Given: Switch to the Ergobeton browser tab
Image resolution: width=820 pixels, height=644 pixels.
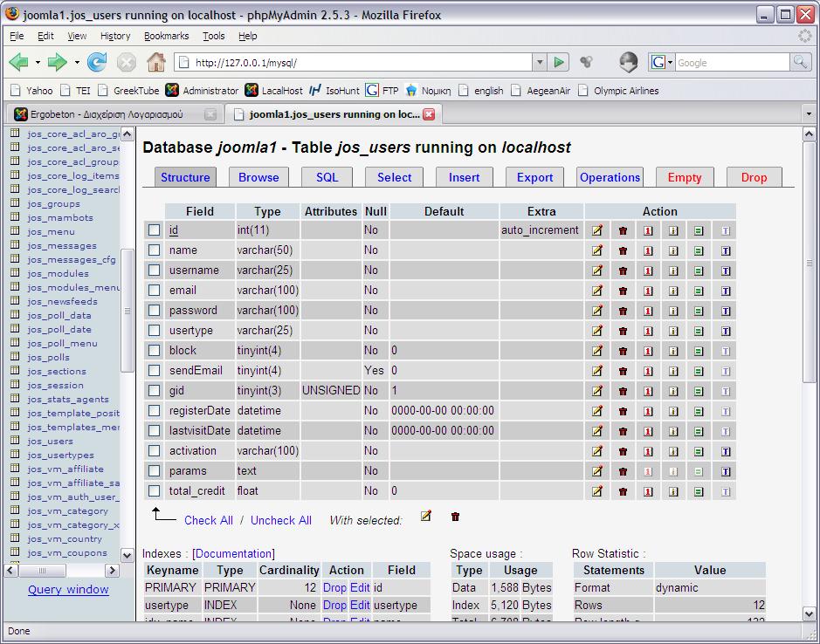Looking at the screenshot, I should pyautogui.click(x=115, y=114).
